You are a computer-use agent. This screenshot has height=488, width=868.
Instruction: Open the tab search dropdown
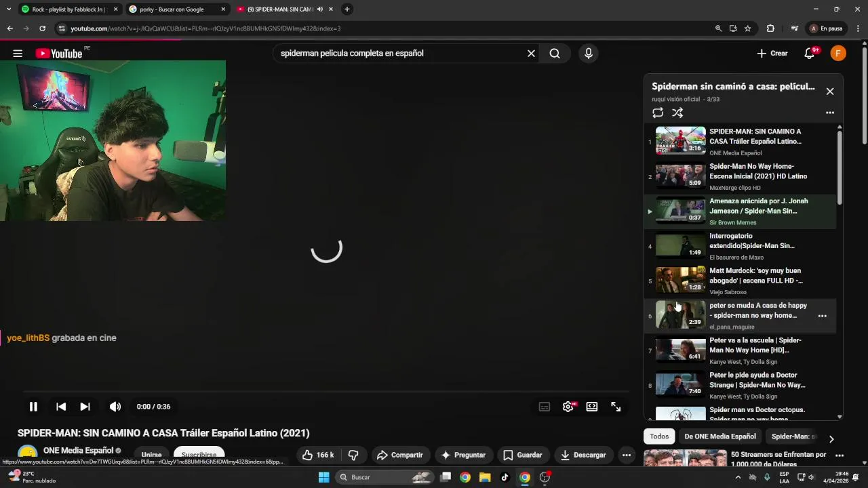[9, 9]
